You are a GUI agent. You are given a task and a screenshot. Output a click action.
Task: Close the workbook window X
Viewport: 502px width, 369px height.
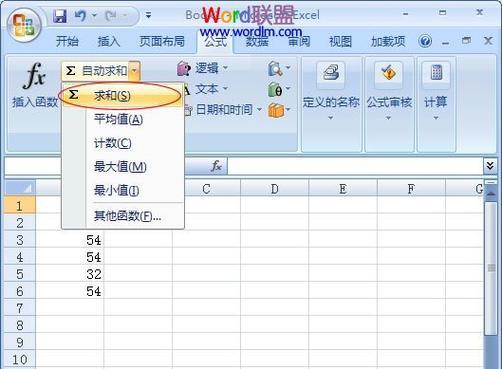pos(488,41)
